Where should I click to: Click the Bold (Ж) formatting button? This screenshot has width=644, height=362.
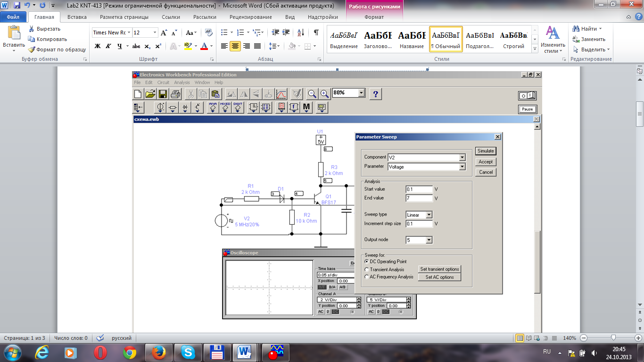click(x=98, y=46)
